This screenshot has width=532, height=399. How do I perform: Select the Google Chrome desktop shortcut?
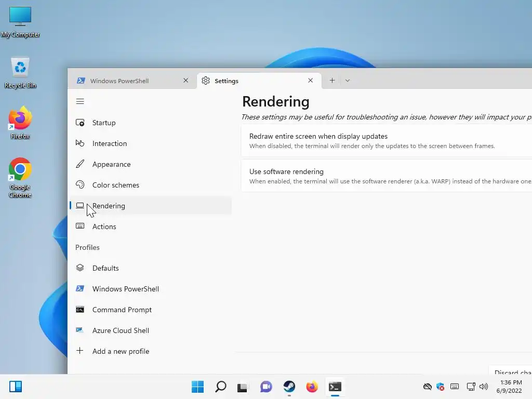coord(20,178)
